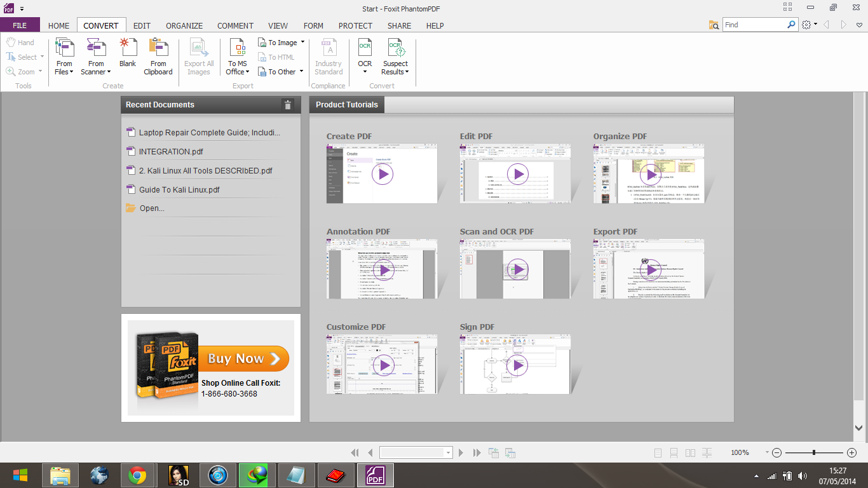Go to last page arrow
868x488 pixels.
(x=477, y=452)
